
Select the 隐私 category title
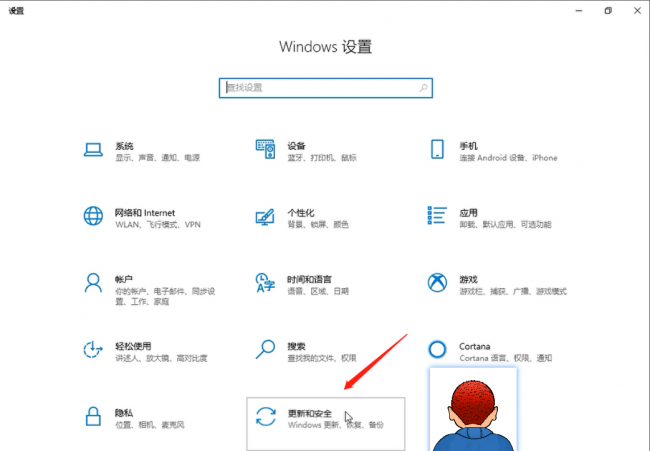point(124,413)
